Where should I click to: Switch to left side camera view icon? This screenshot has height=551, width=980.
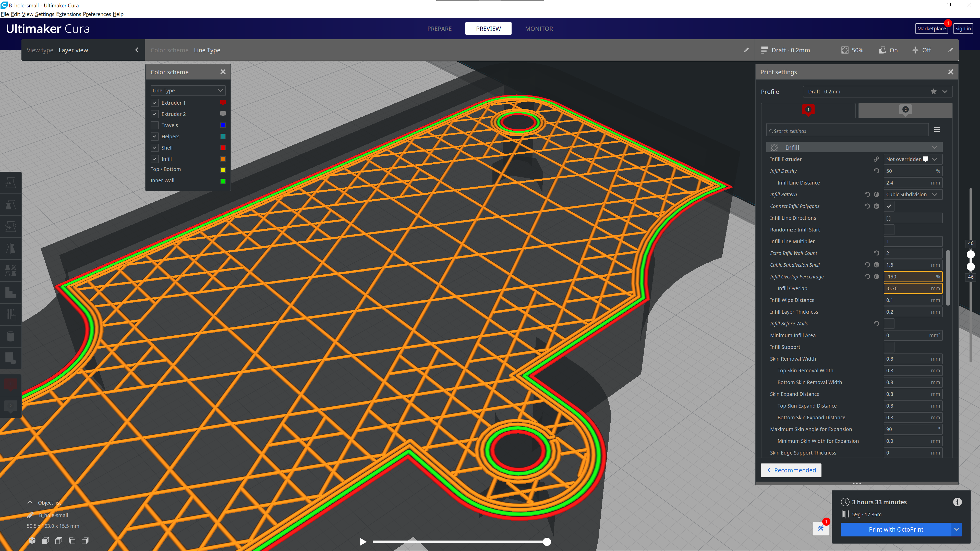pos(72,540)
